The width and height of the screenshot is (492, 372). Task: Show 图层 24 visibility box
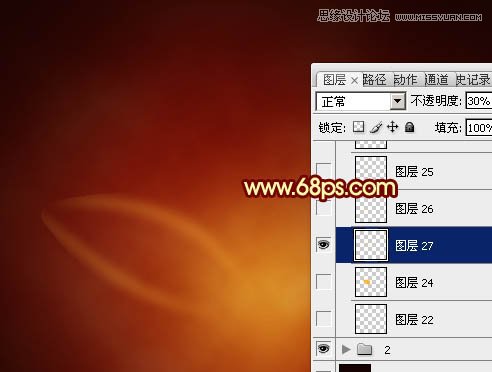point(323,282)
